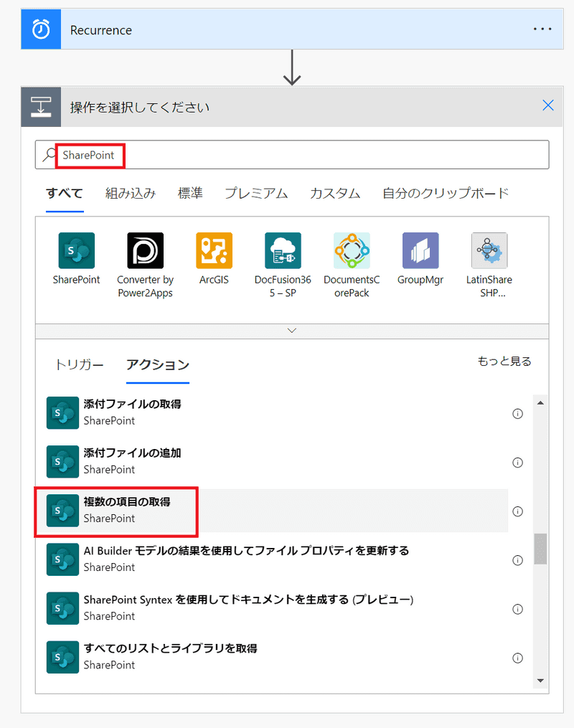
Task: Choose the LatinShare SHP connector
Action: coord(489,251)
